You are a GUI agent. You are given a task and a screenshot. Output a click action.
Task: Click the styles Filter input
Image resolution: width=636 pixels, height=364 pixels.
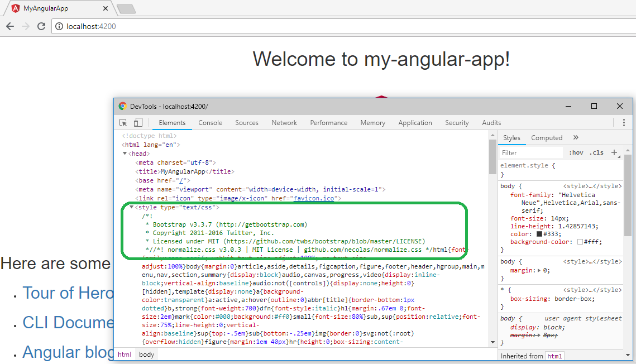(532, 153)
